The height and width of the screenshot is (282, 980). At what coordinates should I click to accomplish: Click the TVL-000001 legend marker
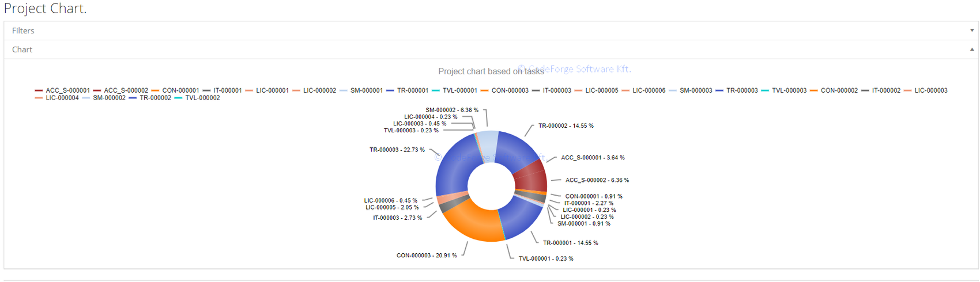point(436,90)
